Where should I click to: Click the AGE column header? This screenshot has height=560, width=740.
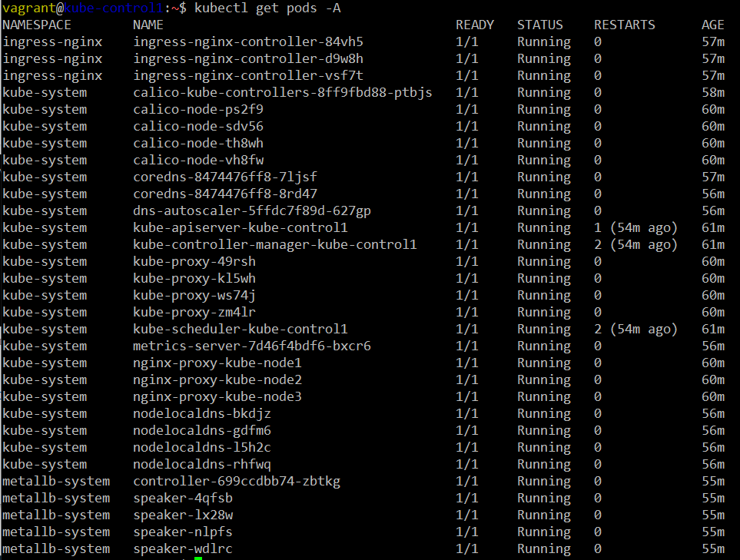(712, 25)
